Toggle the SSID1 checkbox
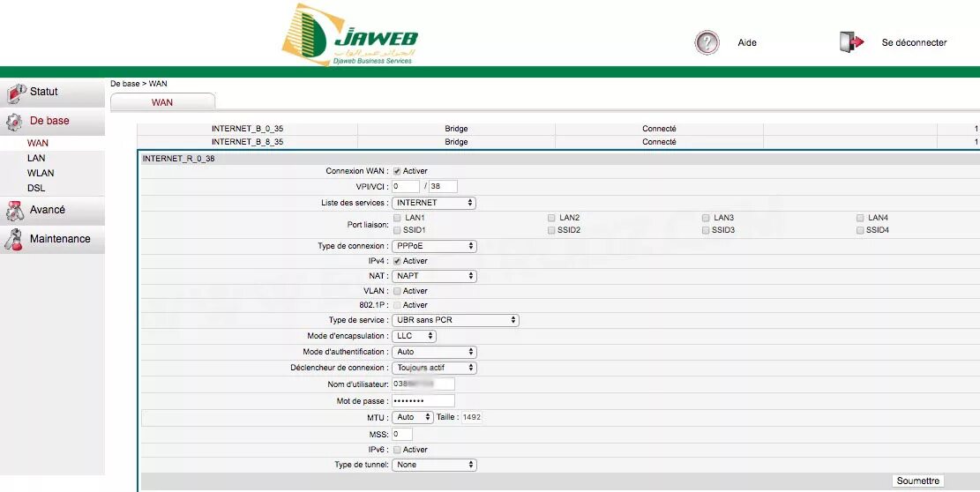The width and height of the screenshot is (980, 492). (x=397, y=230)
